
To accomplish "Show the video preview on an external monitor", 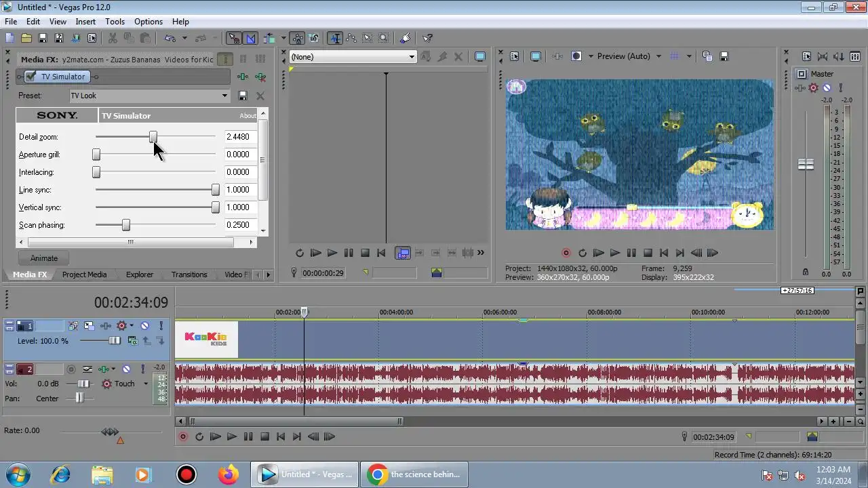I will [x=536, y=57].
